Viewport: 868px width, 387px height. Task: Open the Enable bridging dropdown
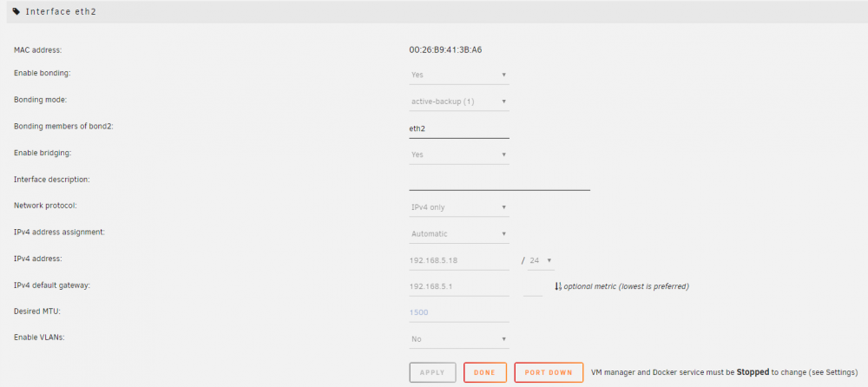pos(459,154)
